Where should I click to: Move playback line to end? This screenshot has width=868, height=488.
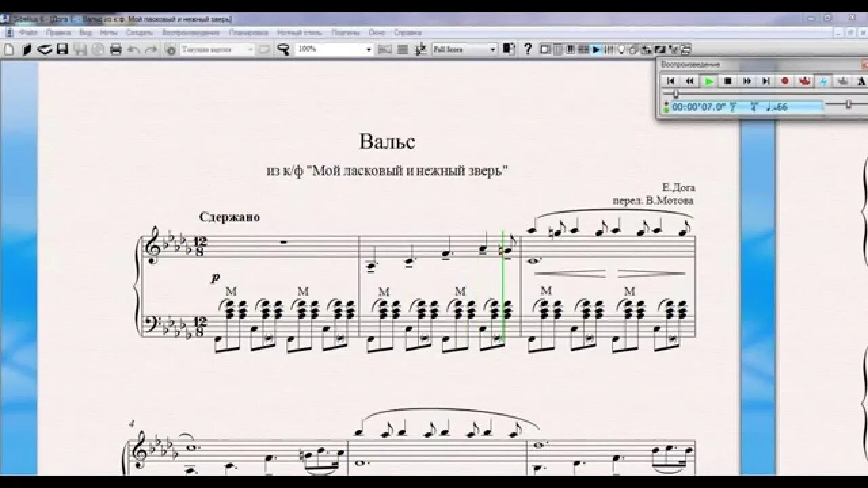pyautogui.click(x=766, y=81)
